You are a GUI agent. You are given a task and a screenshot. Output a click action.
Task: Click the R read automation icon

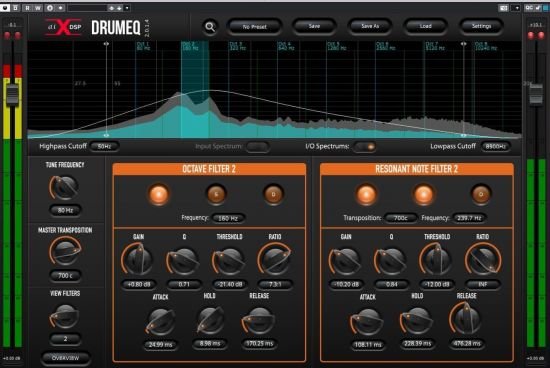click(27, 7)
